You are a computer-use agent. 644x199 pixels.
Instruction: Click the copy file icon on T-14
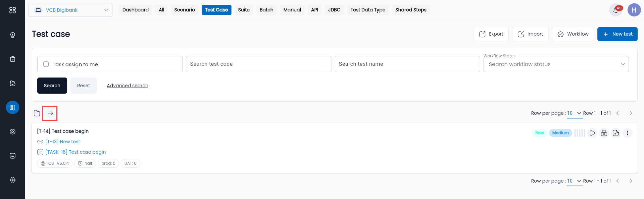pyautogui.click(x=616, y=133)
